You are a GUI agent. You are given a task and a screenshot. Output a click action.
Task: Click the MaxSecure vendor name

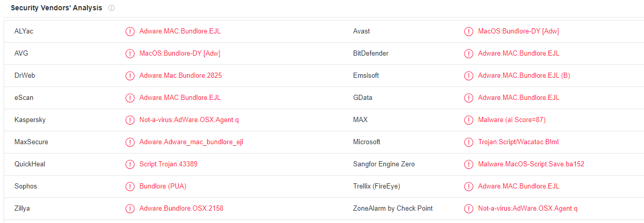[x=31, y=142]
